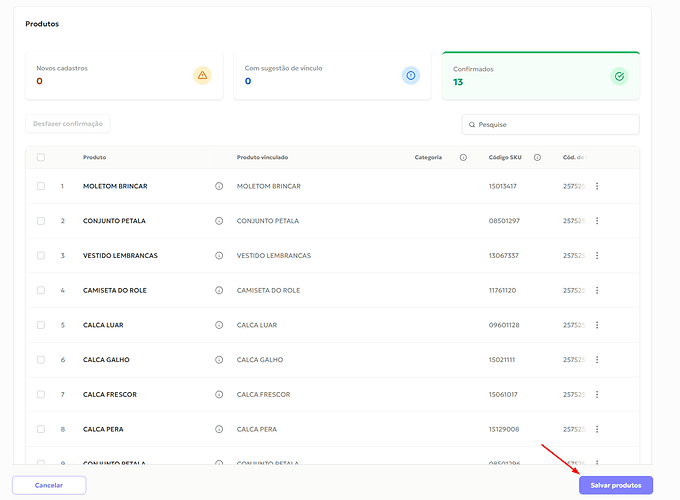Image resolution: width=680 pixels, height=500 pixels.
Task: Open row options menu for CAMISETA DO ROLE
Action: 597,290
